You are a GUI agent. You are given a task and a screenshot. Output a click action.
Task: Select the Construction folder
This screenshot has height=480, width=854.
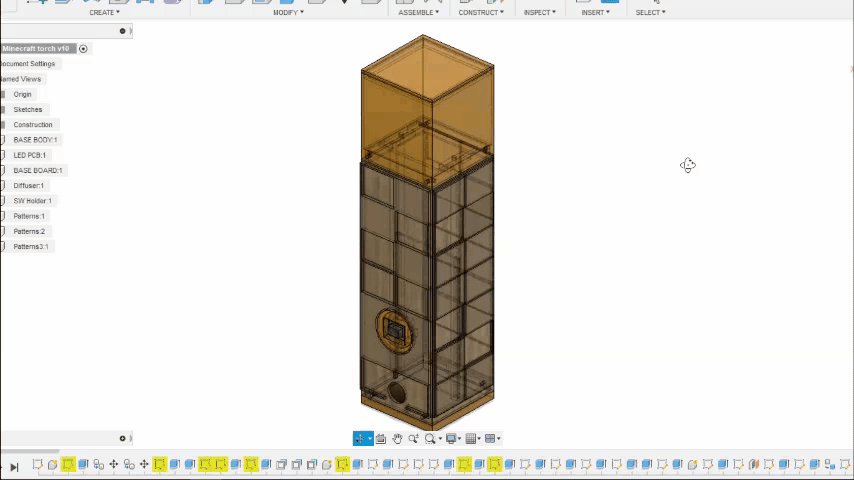(x=33, y=125)
